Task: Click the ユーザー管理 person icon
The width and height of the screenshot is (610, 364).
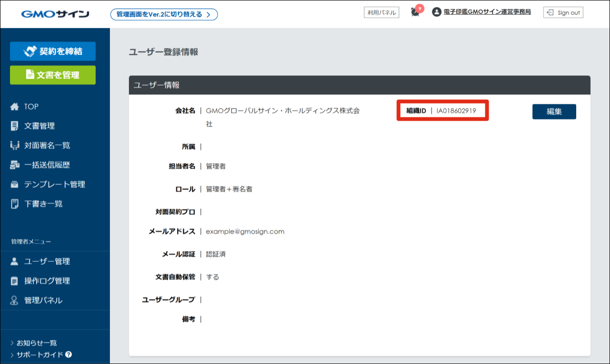Action: (x=14, y=261)
